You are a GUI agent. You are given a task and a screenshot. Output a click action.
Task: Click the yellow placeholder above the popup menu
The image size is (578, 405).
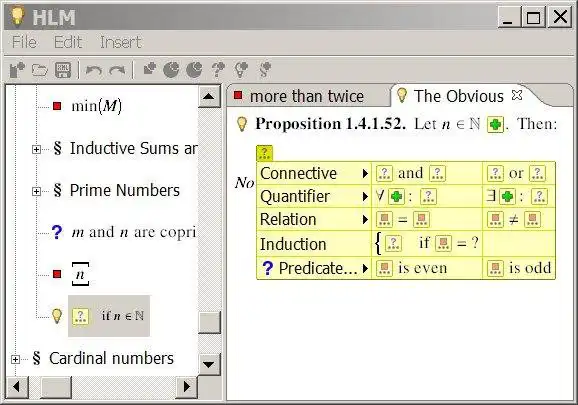click(x=265, y=153)
